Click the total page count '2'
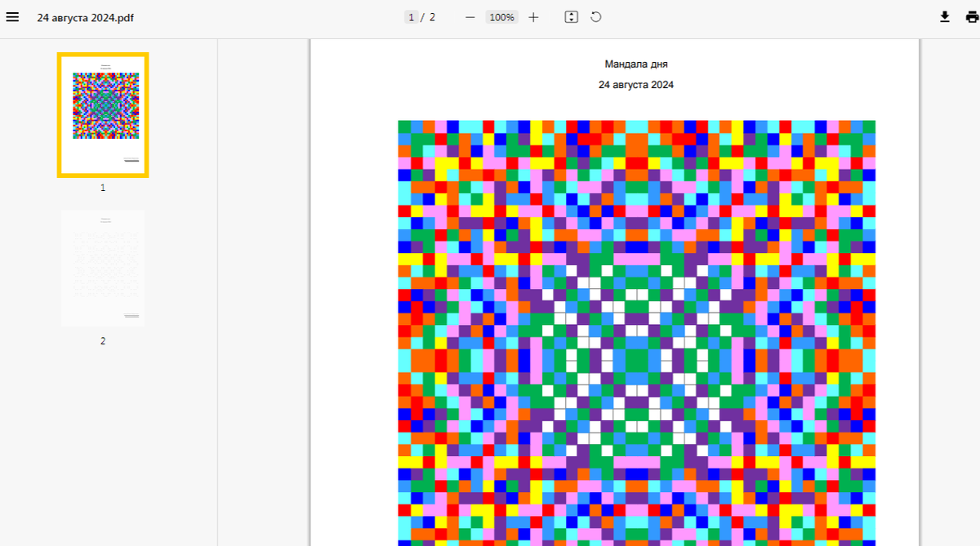Viewport: 980px width, 546px height. click(x=432, y=17)
